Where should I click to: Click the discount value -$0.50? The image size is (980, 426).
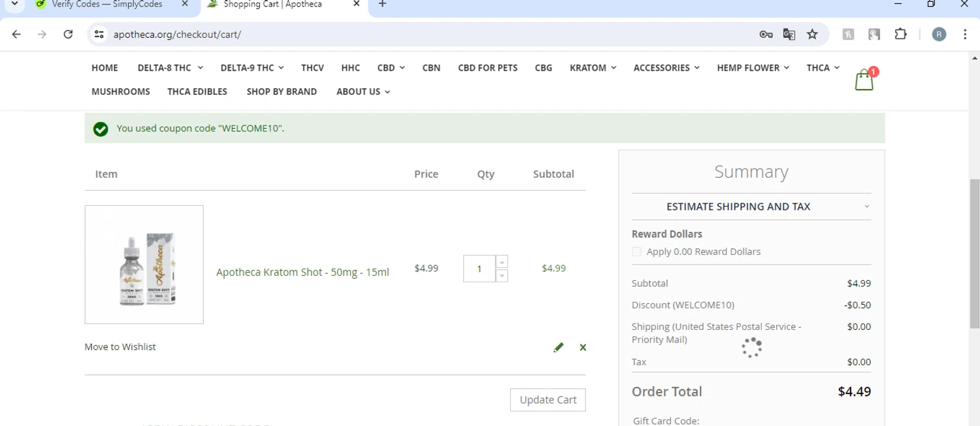(857, 305)
